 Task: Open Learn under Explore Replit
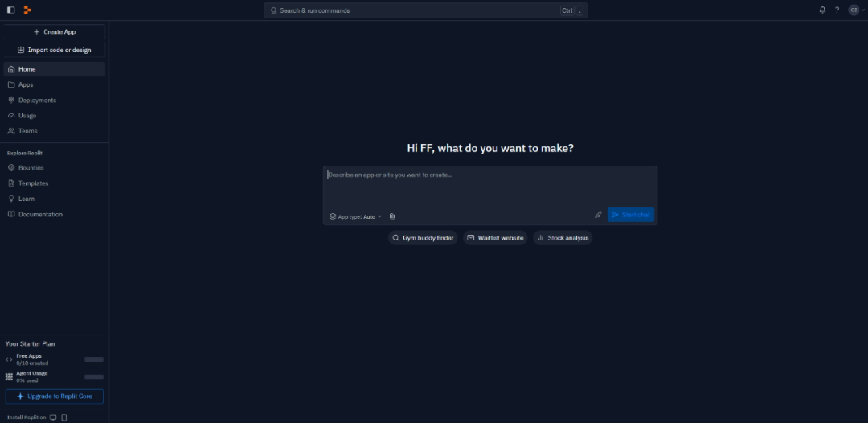55,199
